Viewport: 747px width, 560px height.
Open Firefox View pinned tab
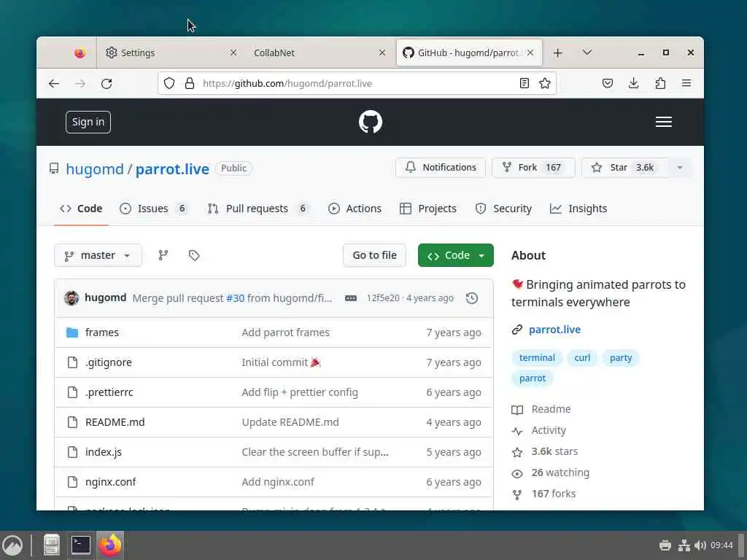point(80,52)
